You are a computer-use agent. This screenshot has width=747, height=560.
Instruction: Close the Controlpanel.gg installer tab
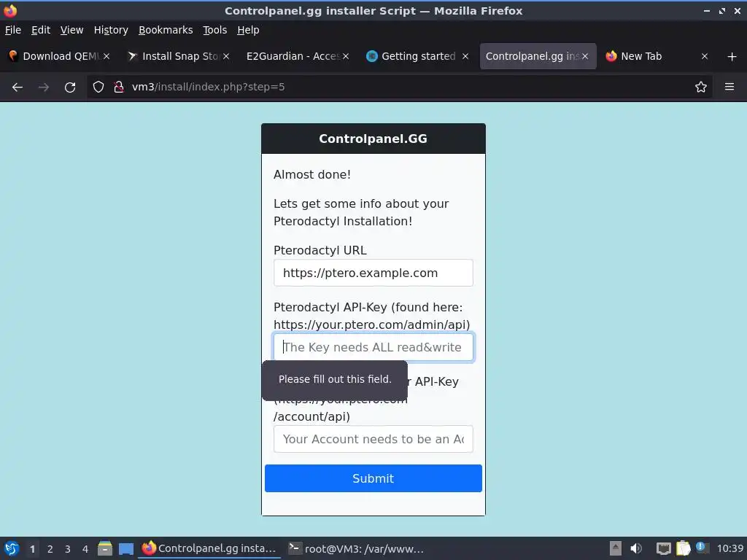click(585, 56)
